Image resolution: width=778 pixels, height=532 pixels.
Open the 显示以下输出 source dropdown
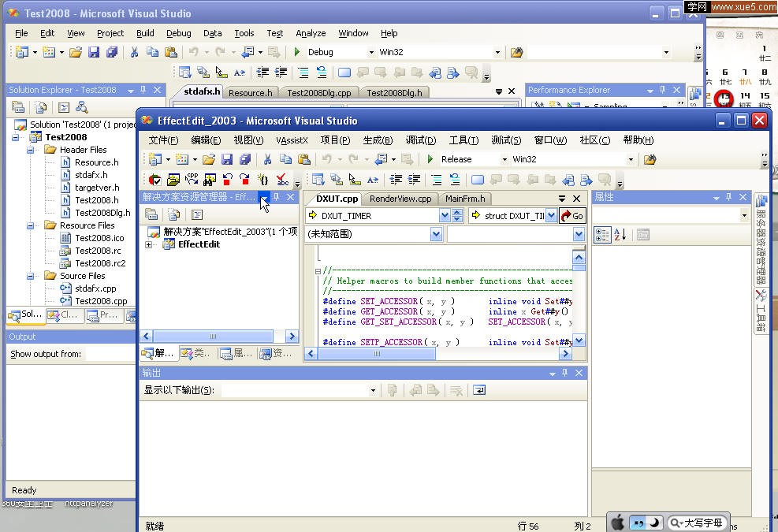point(373,391)
